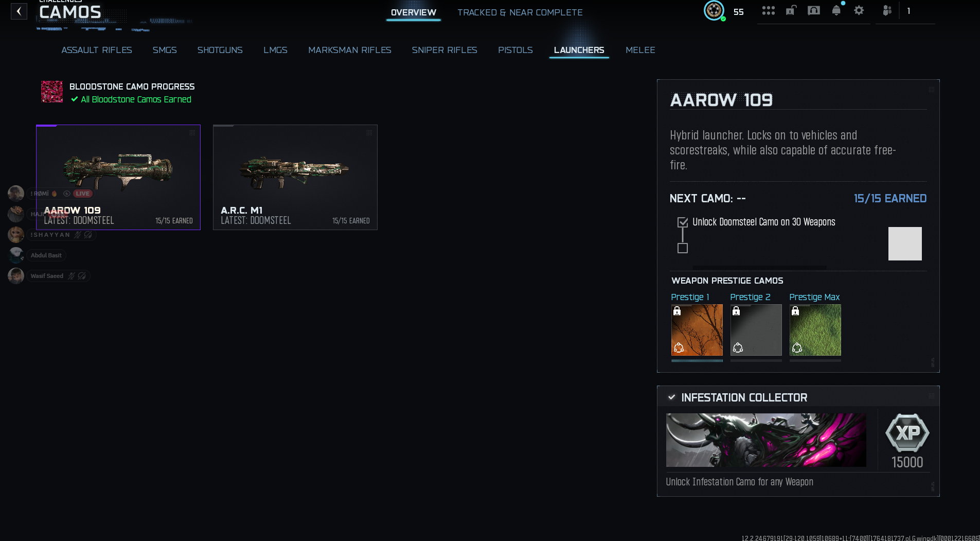Click the padlock on Prestige Max camo
Image resolution: width=980 pixels, height=541 pixels.
tap(795, 311)
